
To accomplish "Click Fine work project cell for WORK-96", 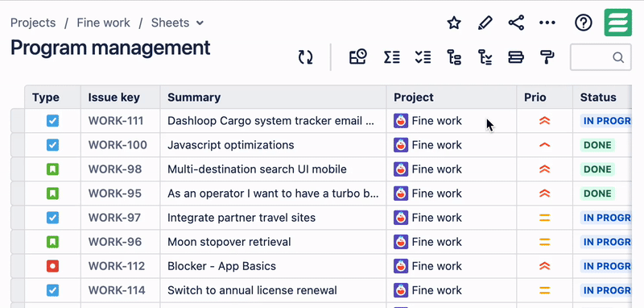I will (452, 242).
